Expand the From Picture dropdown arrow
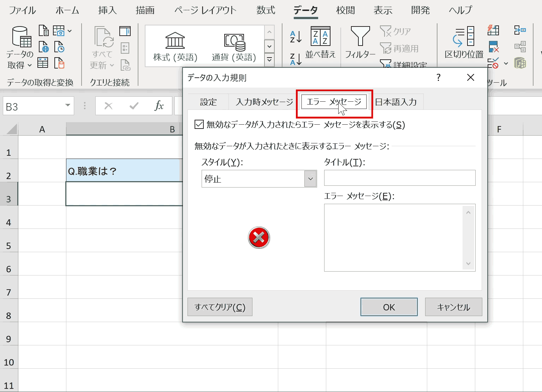This screenshot has width=542, height=392. click(70, 31)
